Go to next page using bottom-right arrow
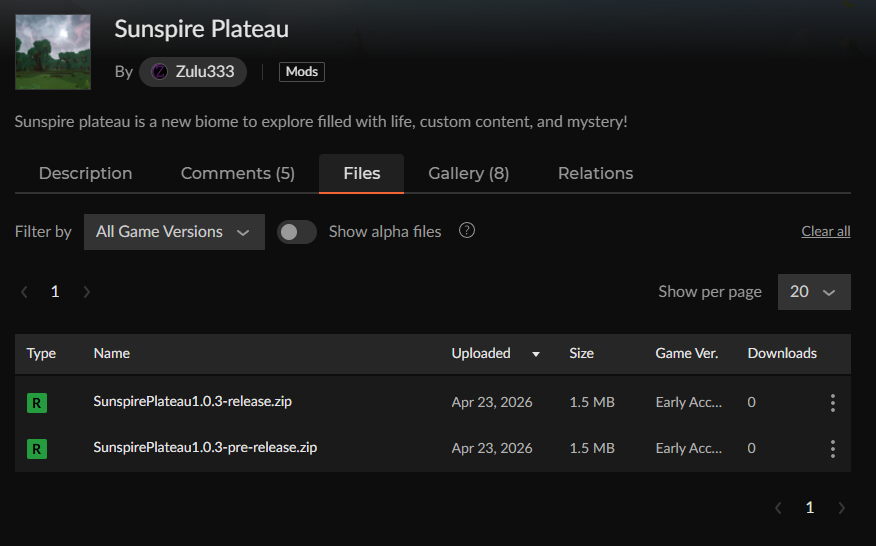 point(842,507)
